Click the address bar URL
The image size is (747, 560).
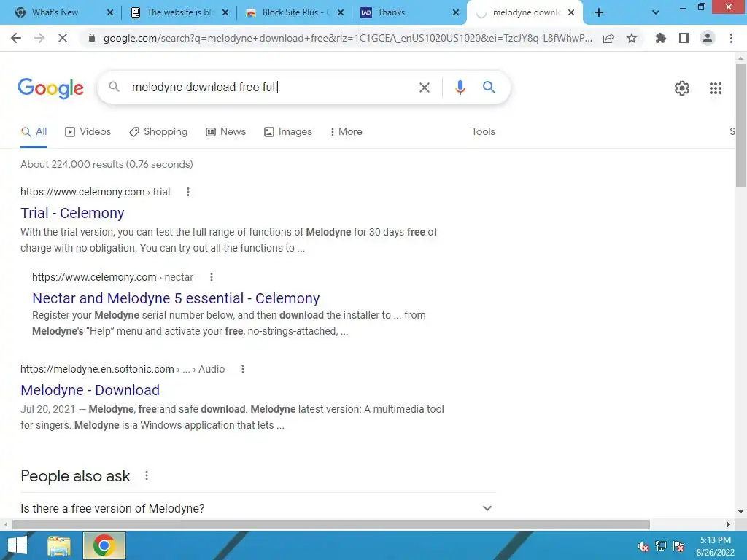348,38
